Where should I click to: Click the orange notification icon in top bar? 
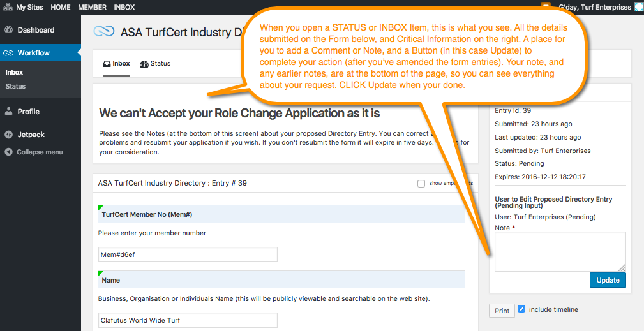coord(546,6)
